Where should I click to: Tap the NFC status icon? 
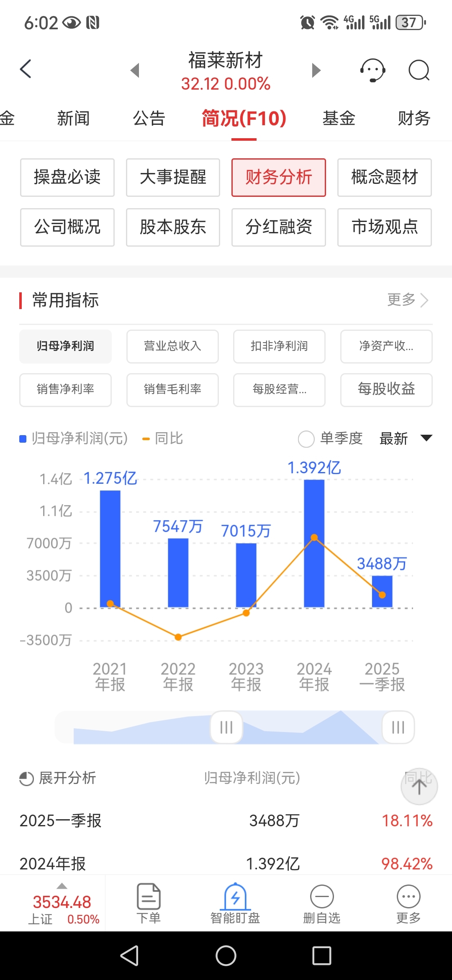(92, 23)
